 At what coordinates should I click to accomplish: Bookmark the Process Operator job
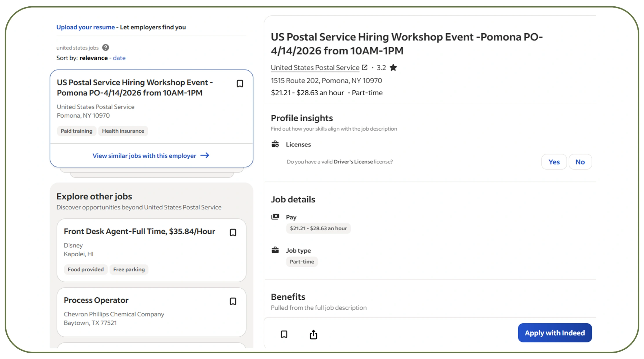(x=233, y=301)
